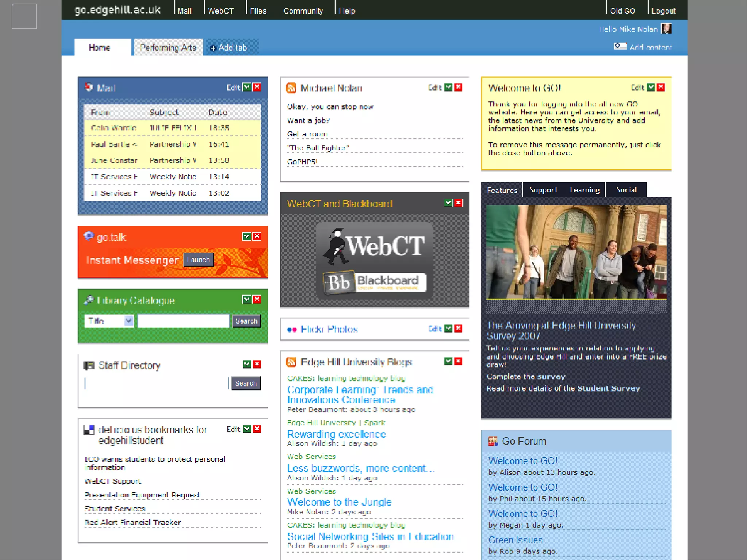Click the Staff Directory book icon

[89, 365]
